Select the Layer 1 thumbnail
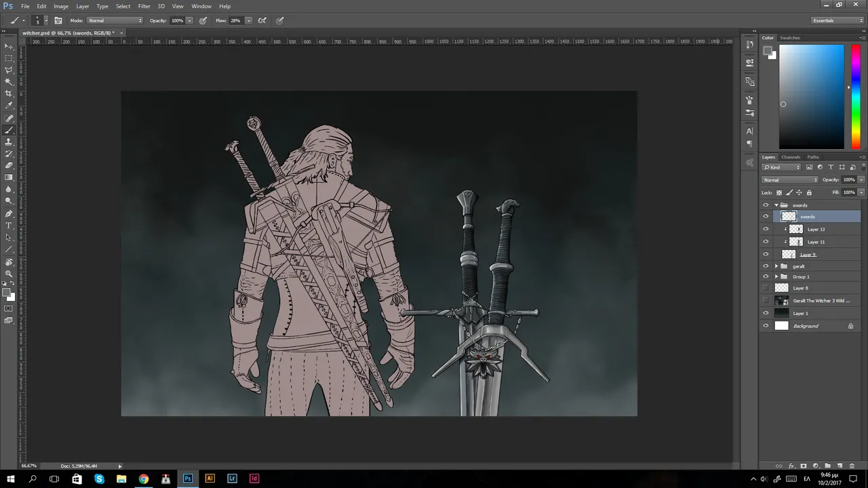 point(782,313)
